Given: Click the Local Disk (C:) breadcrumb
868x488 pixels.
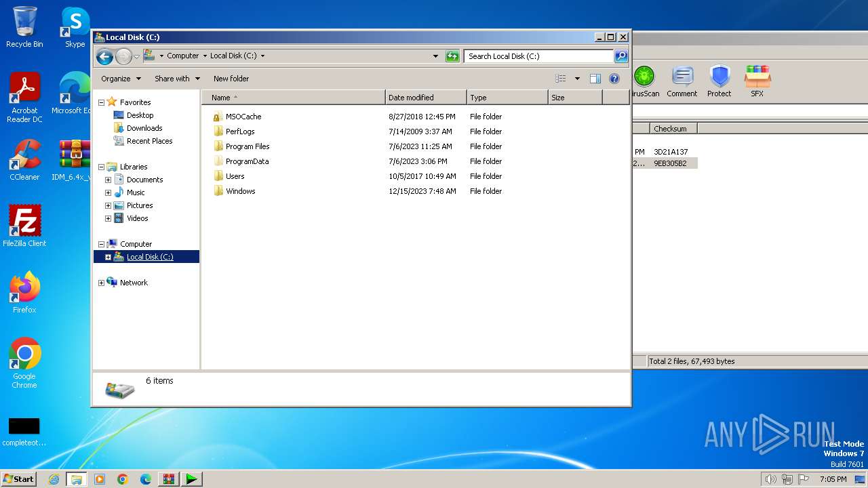Looking at the screenshot, I should click(233, 56).
